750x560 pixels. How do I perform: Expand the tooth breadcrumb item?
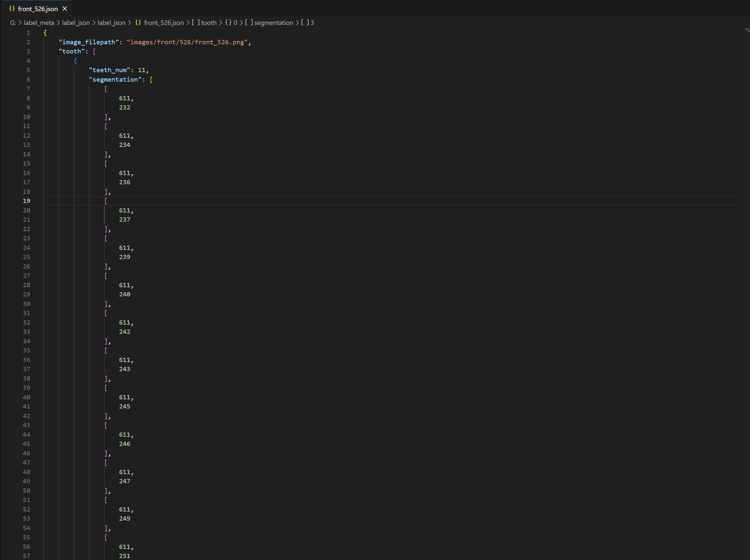[x=209, y=23]
